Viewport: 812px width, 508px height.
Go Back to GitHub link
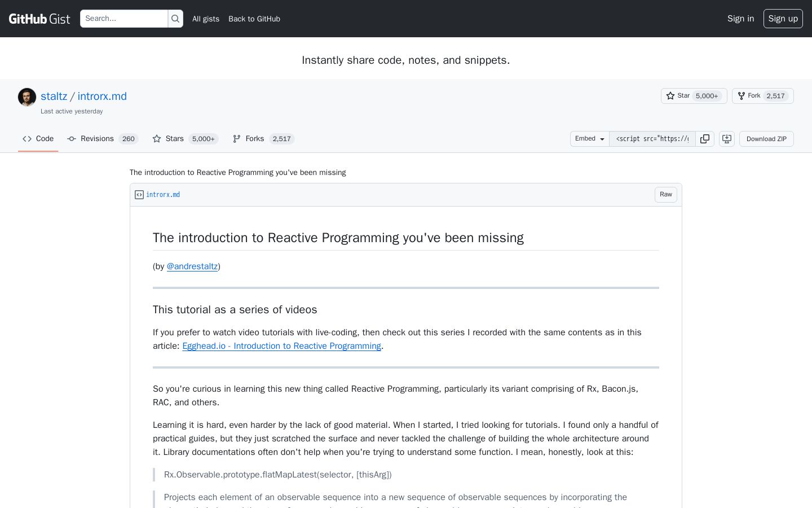pyautogui.click(x=254, y=19)
